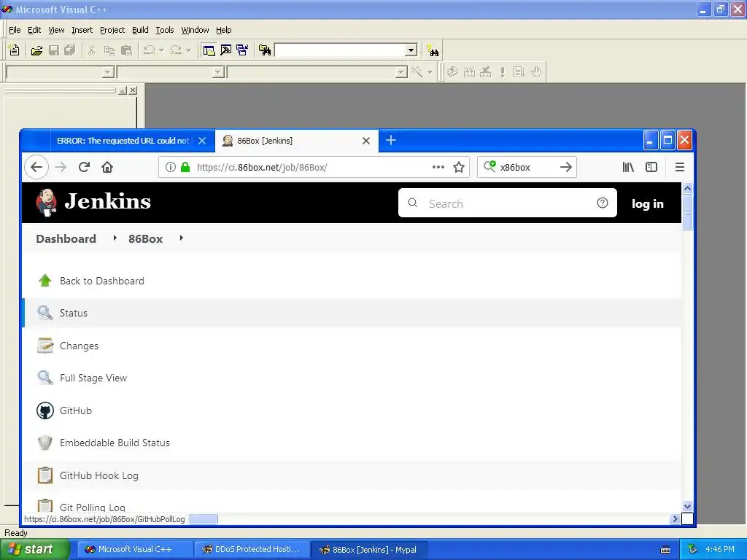The width and height of the screenshot is (747, 560).
Task: Click the browser vertical scrollbar thumb
Action: [x=687, y=212]
